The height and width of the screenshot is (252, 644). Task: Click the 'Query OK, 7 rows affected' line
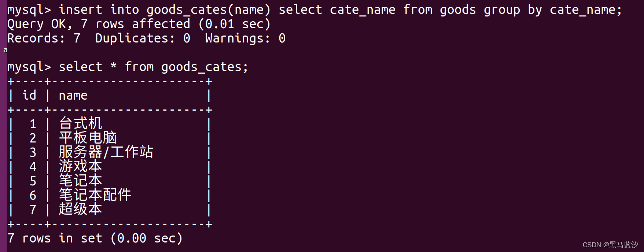(x=139, y=24)
